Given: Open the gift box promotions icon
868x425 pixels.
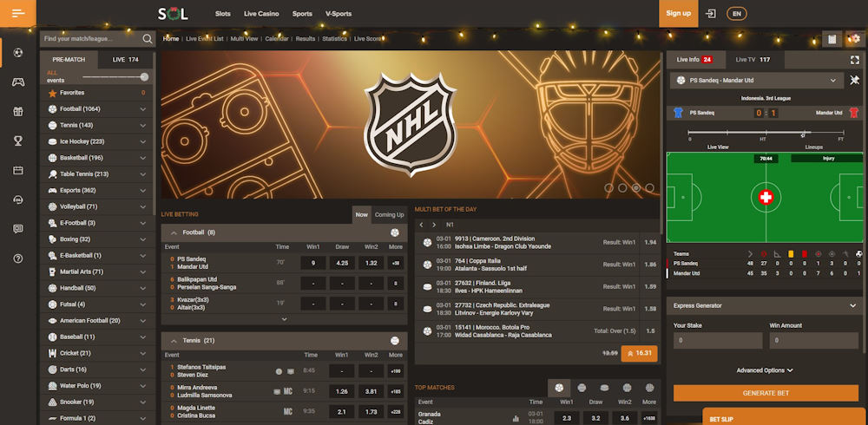Looking at the screenshot, I should pyautogui.click(x=18, y=112).
